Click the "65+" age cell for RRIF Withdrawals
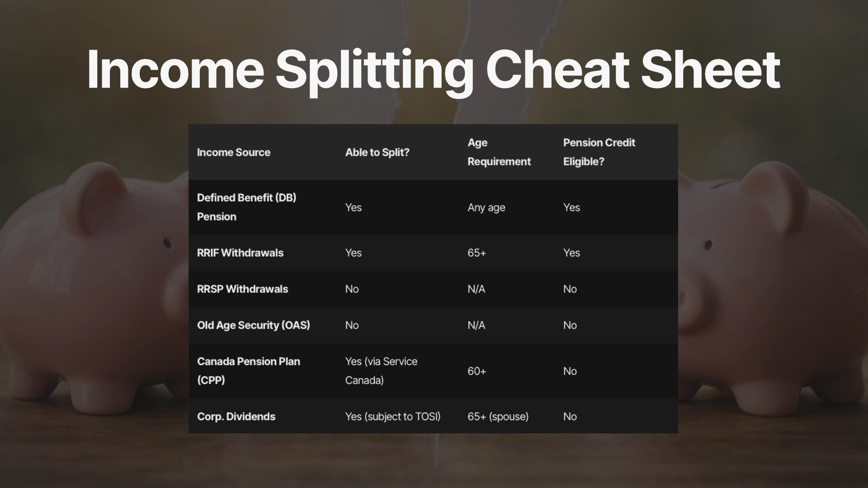 pyautogui.click(x=476, y=253)
